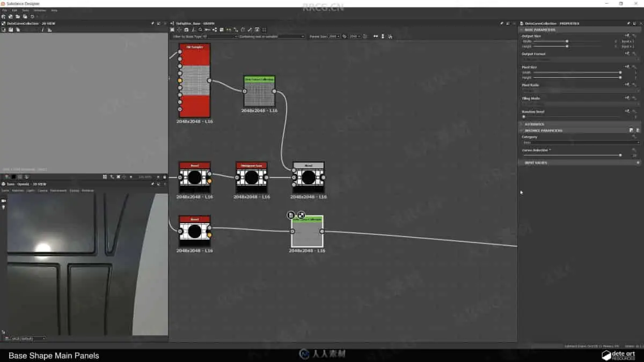This screenshot has height=362, width=644.
Task: Collapse the Instance Parameters section
Action: click(521, 130)
